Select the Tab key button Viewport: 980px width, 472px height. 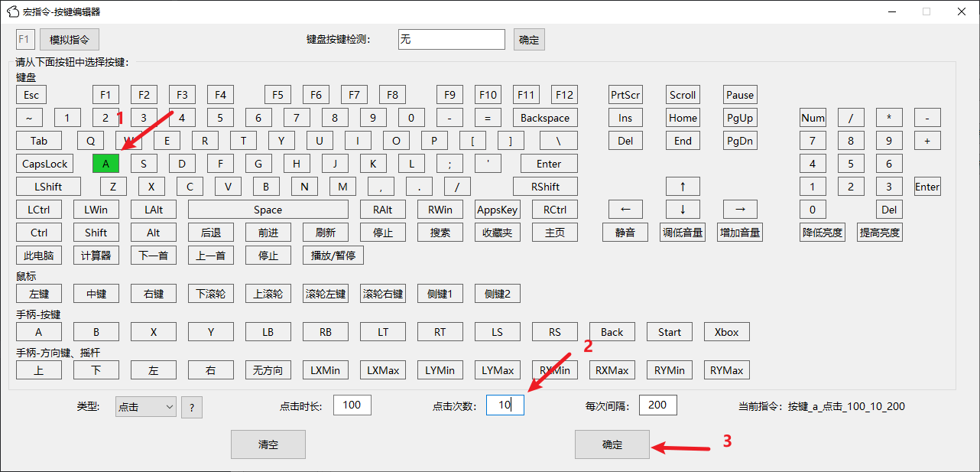(39, 141)
